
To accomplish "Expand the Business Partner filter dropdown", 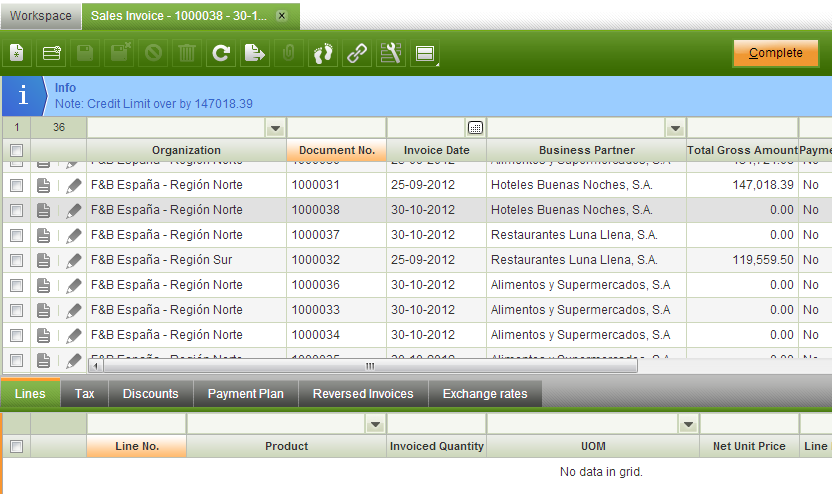I will coord(675,128).
